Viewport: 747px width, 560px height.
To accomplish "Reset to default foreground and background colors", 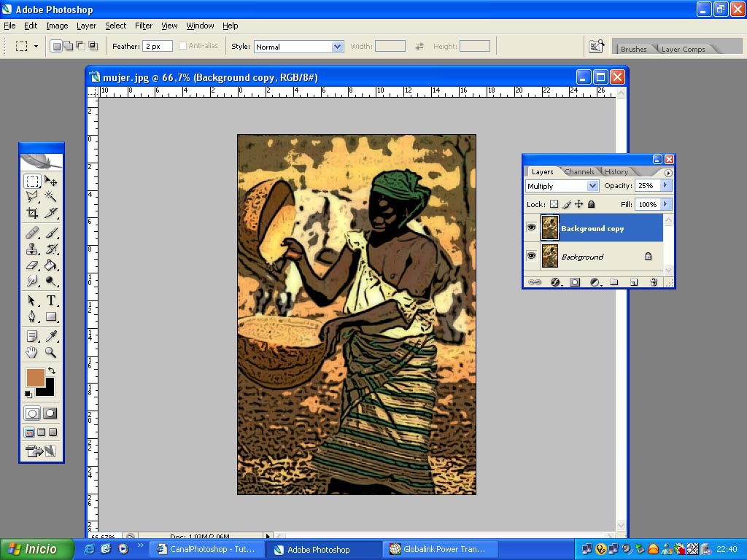I will 28,394.
